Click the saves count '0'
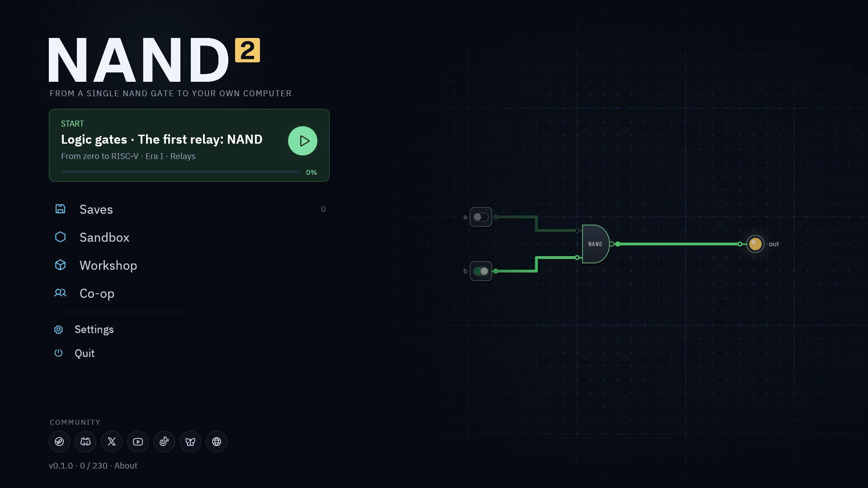 323,209
